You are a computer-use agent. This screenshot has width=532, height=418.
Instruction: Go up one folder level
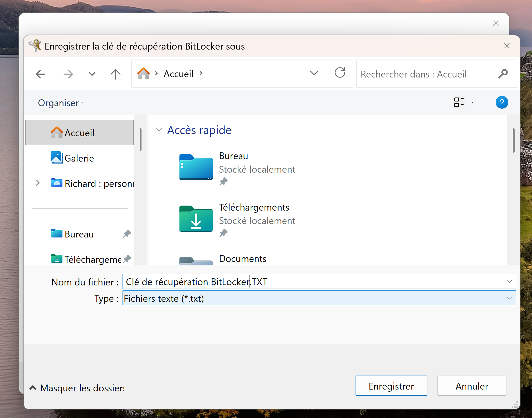point(115,74)
